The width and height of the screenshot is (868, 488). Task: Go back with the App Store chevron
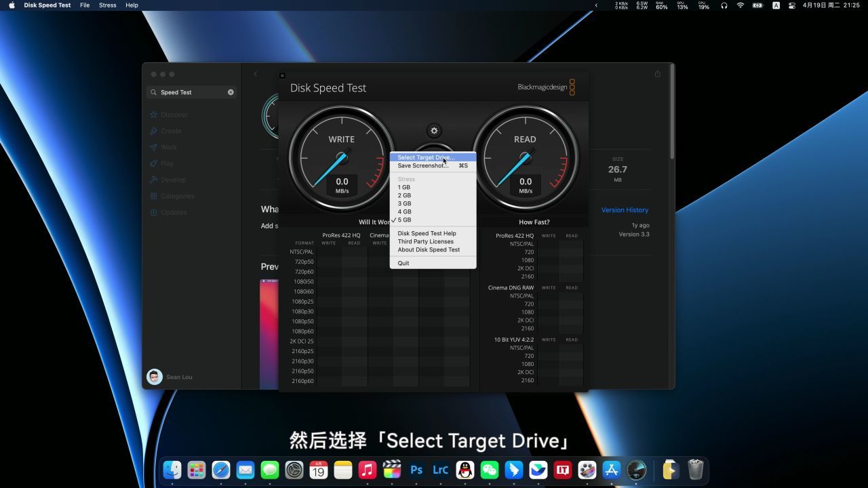(256, 74)
